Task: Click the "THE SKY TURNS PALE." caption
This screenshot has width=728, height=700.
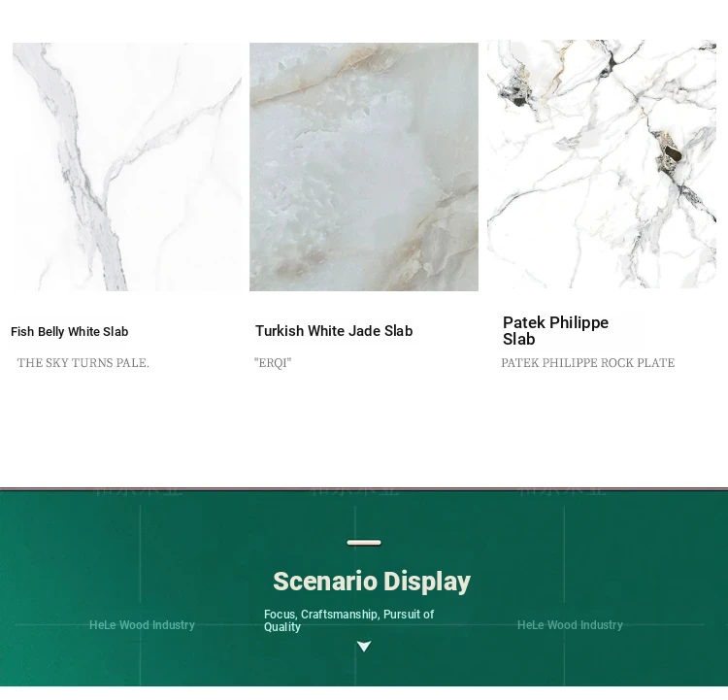Action: 83,363
